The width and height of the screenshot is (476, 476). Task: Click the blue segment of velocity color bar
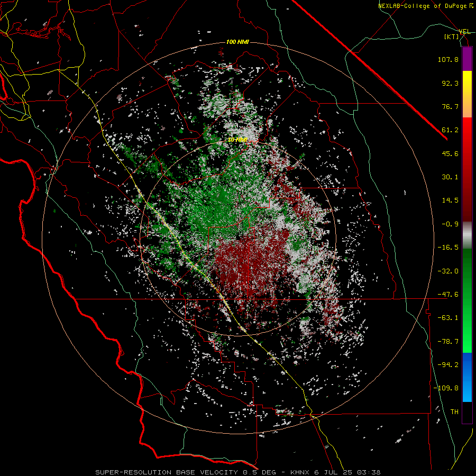point(467,377)
